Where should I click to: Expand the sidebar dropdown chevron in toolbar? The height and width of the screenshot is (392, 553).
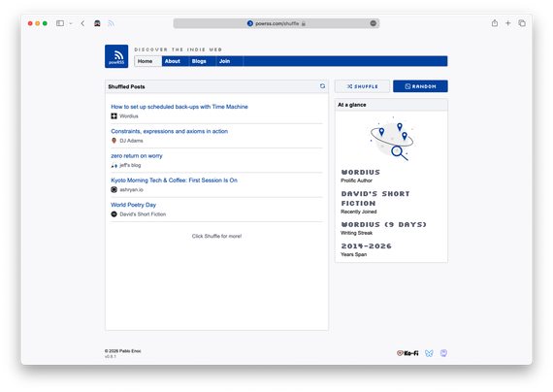pos(71,23)
